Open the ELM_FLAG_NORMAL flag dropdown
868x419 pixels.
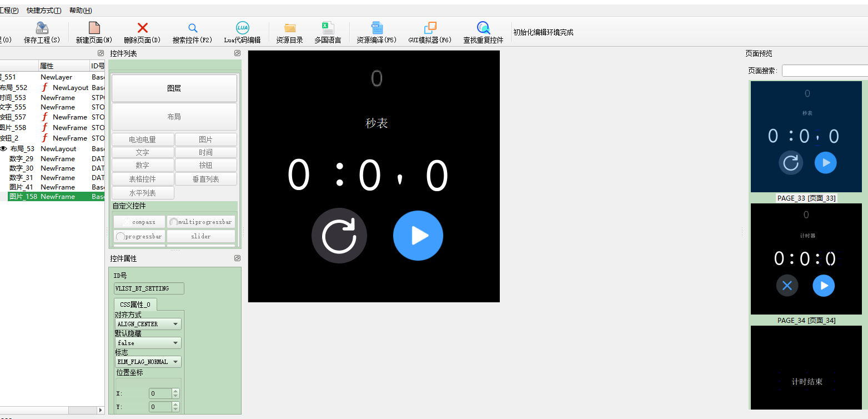click(148, 362)
